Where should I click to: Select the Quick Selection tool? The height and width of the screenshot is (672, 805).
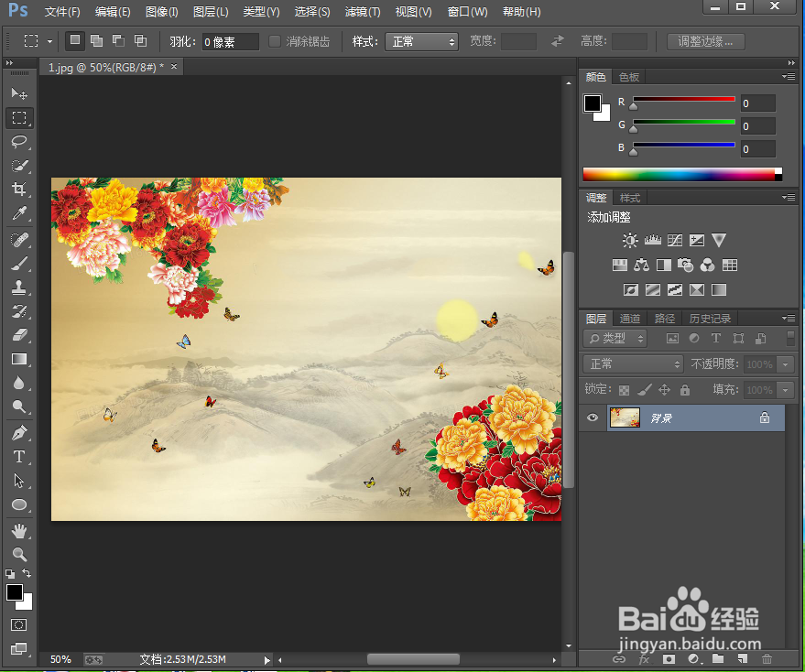tap(19, 166)
